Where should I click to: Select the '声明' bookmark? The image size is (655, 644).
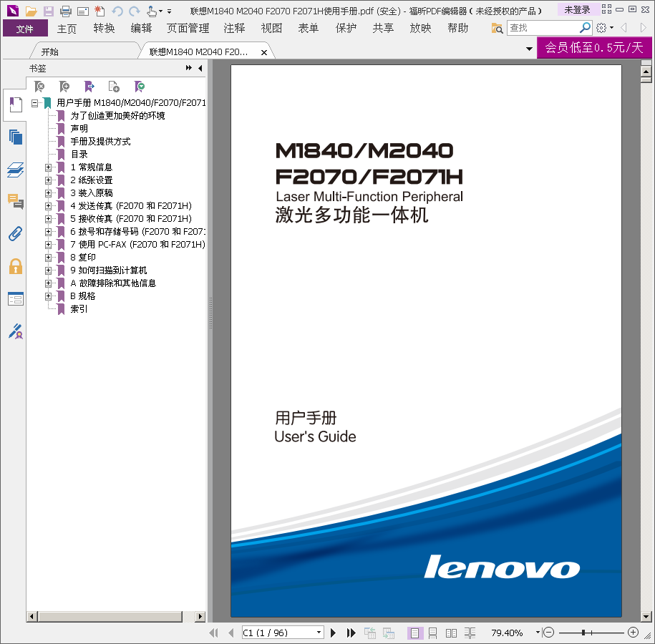(79, 129)
